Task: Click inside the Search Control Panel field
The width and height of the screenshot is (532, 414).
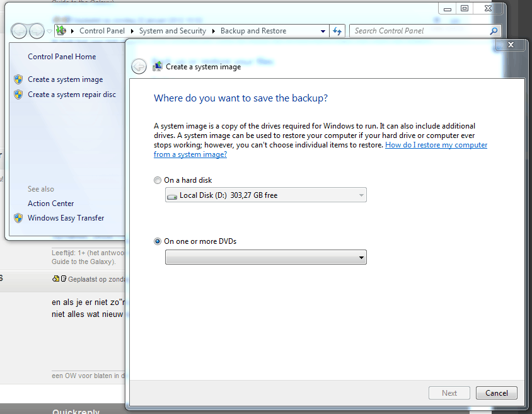Action: click(x=410, y=30)
